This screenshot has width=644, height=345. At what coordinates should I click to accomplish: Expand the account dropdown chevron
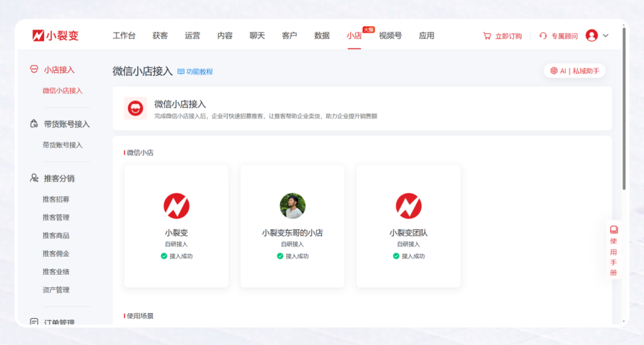(x=606, y=35)
